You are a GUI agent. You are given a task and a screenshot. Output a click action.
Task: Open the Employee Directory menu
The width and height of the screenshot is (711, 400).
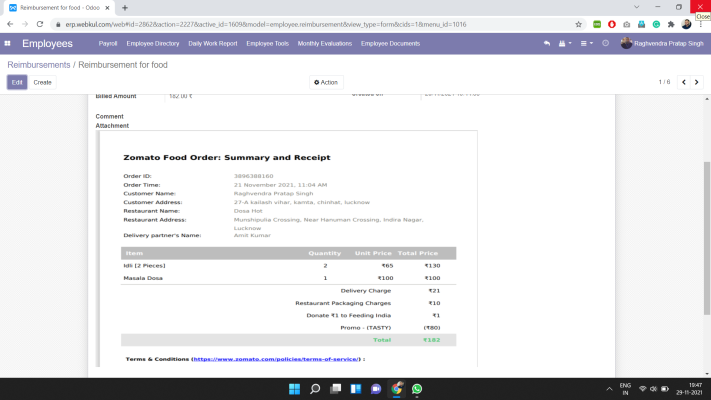pyautogui.click(x=153, y=44)
